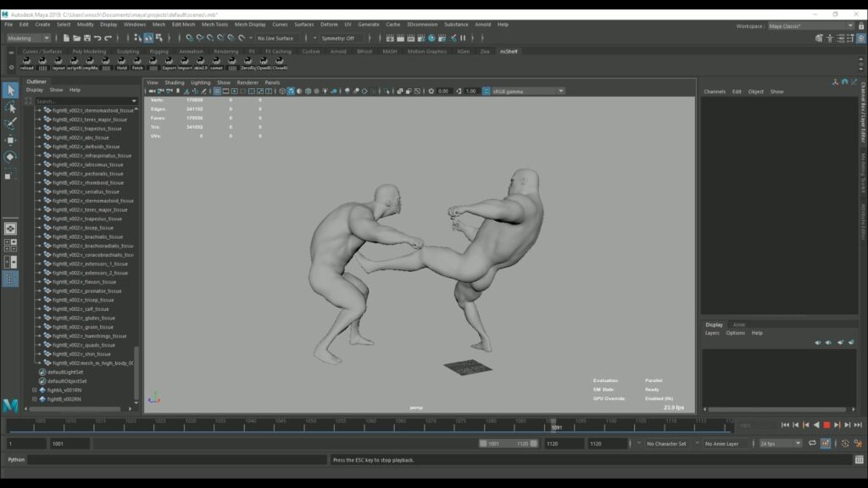Click the Undo arrow icon
The width and height of the screenshot is (868, 488).
coord(97,38)
